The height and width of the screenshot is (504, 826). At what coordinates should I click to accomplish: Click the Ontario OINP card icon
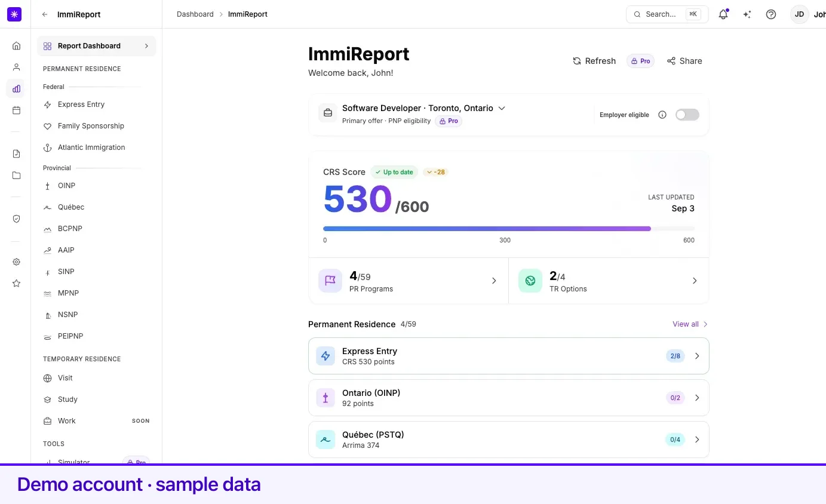[x=326, y=398]
